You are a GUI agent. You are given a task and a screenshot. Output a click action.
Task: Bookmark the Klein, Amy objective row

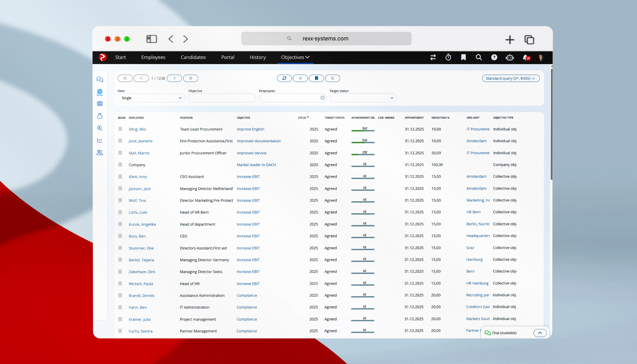coord(120,177)
